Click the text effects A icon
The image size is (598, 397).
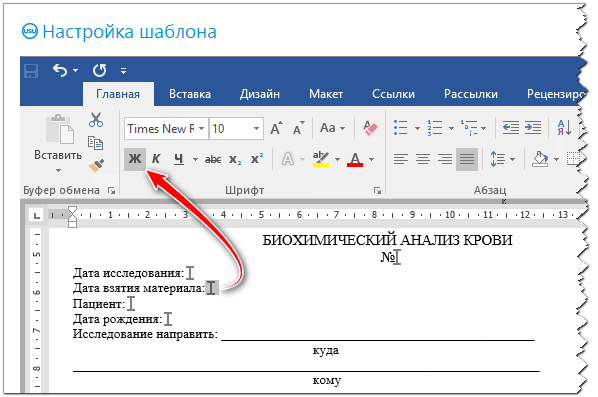point(288,159)
